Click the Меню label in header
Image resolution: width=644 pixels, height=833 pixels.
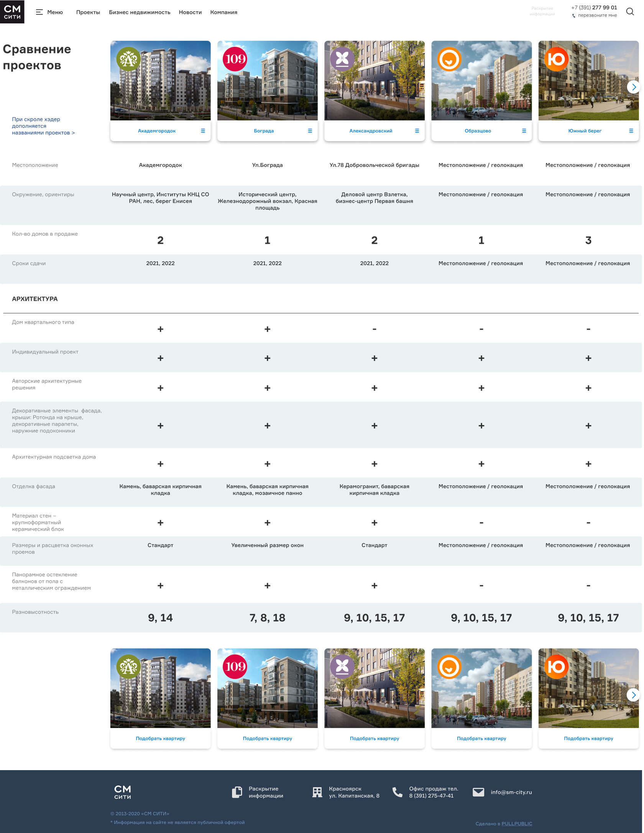click(x=55, y=12)
